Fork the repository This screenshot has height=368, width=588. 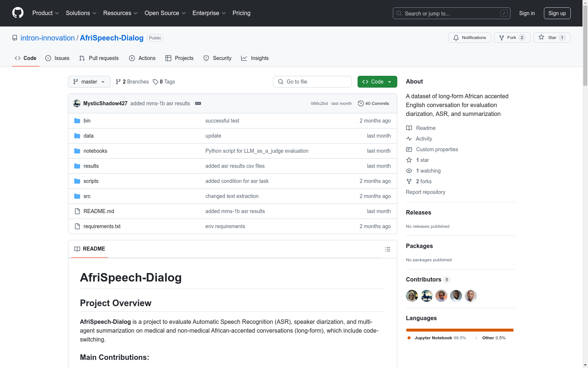(512, 38)
